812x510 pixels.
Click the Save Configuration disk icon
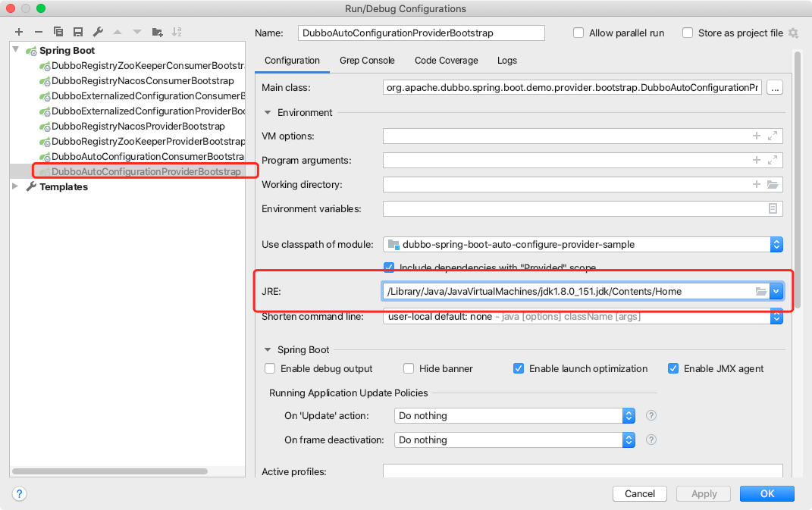[78, 32]
